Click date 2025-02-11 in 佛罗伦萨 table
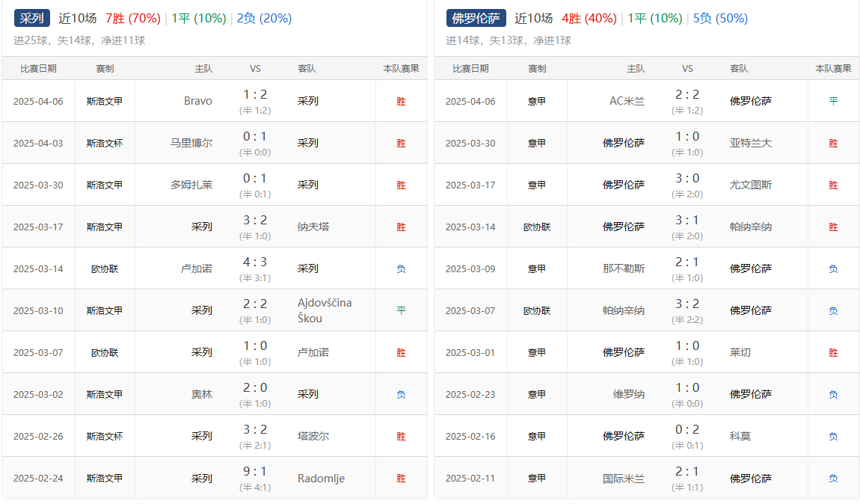 point(470,479)
